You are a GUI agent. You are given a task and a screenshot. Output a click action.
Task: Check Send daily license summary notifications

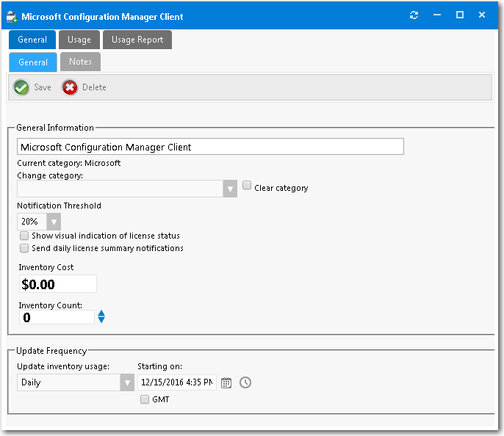pos(24,248)
